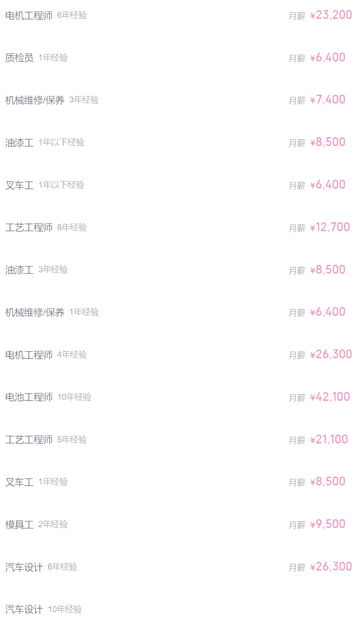Open the 叉车工 listing with 1年以下经验
This screenshot has height=617, width=364.
pyautogui.click(x=19, y=185)
